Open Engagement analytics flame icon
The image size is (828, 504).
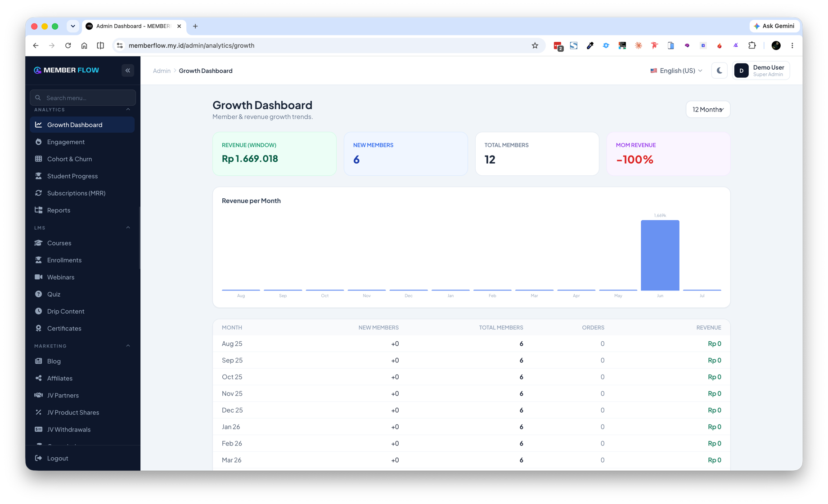point(39,142)
